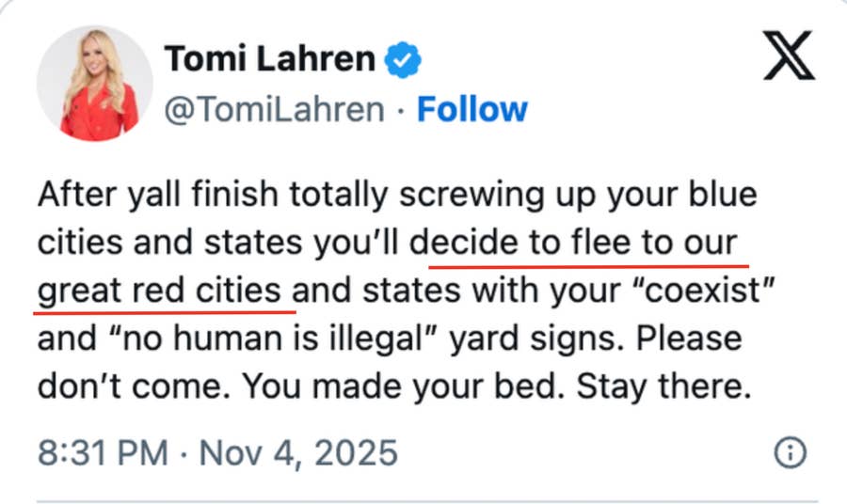The height and width of the screenshot is (504, 847).
Task: Click the "Tomi Lahren" display name
Action: pos(269,60)
